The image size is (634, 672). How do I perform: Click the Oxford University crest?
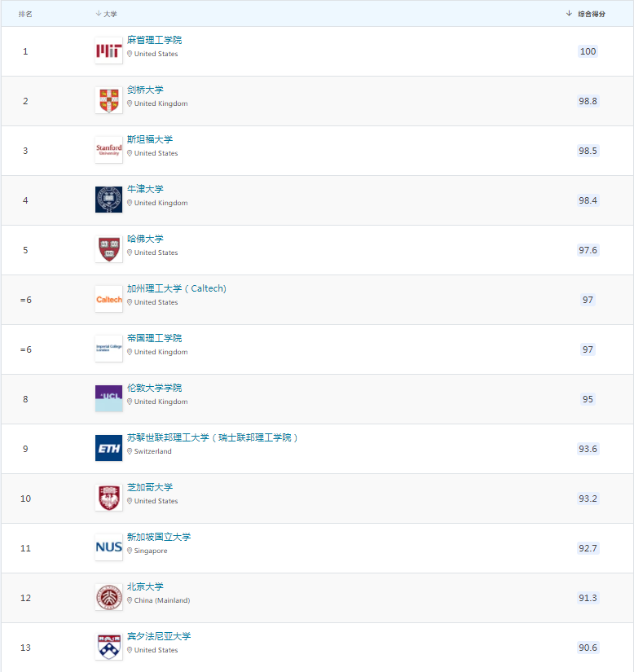109,200
